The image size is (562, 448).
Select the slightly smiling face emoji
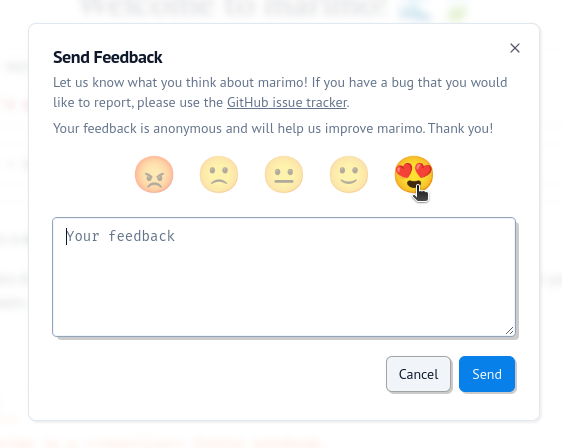pos(349,175)
